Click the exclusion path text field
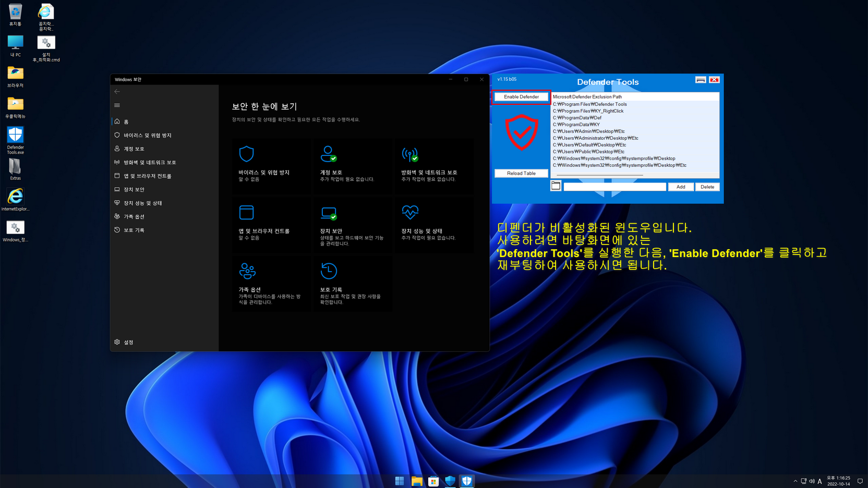This screenshot has height=488, width=868. 614,187
